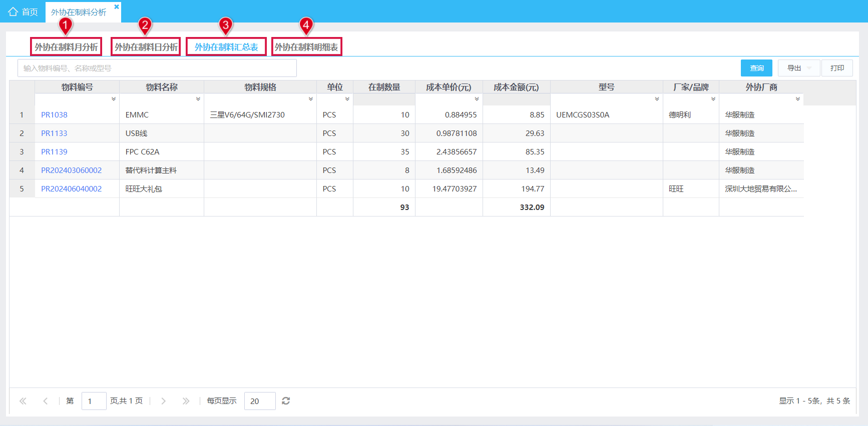
Task: Open material link PR1038
Action: point(54,114)
